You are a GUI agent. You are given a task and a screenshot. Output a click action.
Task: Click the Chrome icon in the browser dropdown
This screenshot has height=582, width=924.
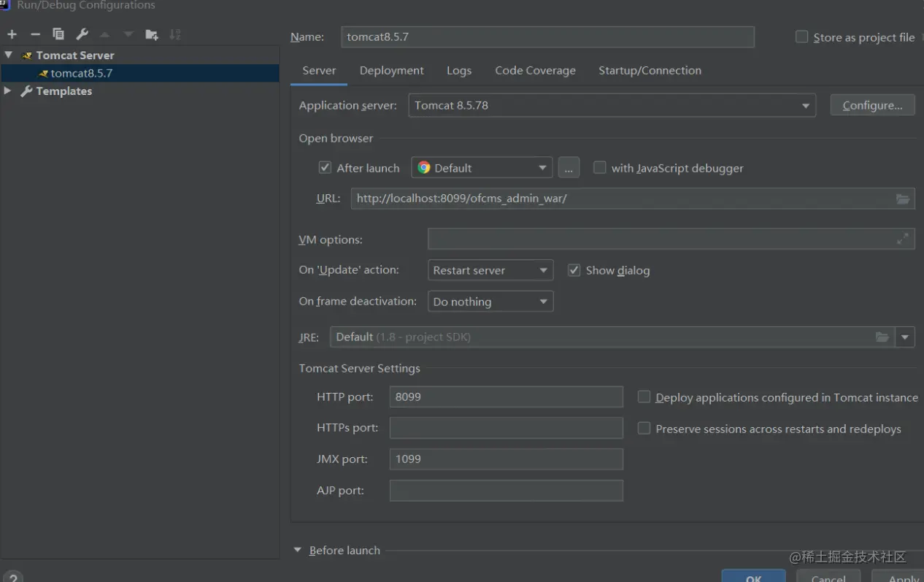[x=424, y=168]
